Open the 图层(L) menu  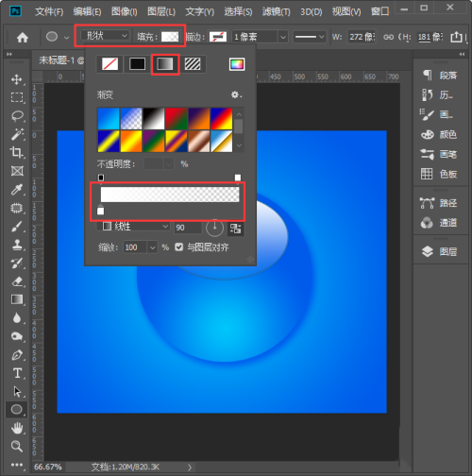[x=161, y=11]
